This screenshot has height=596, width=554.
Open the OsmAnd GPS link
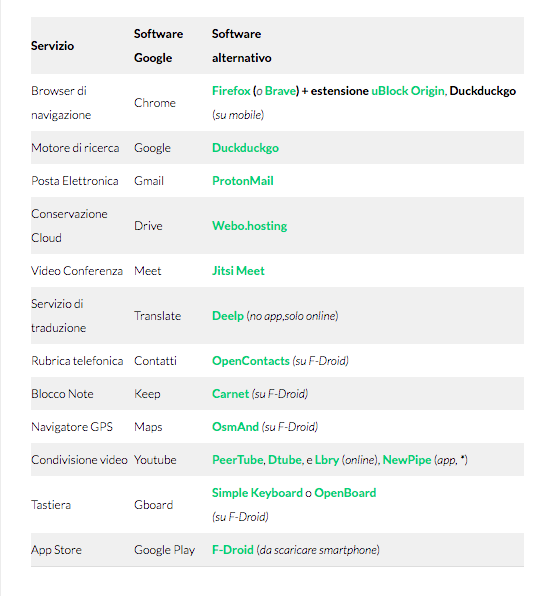click(x=235, y=426)
